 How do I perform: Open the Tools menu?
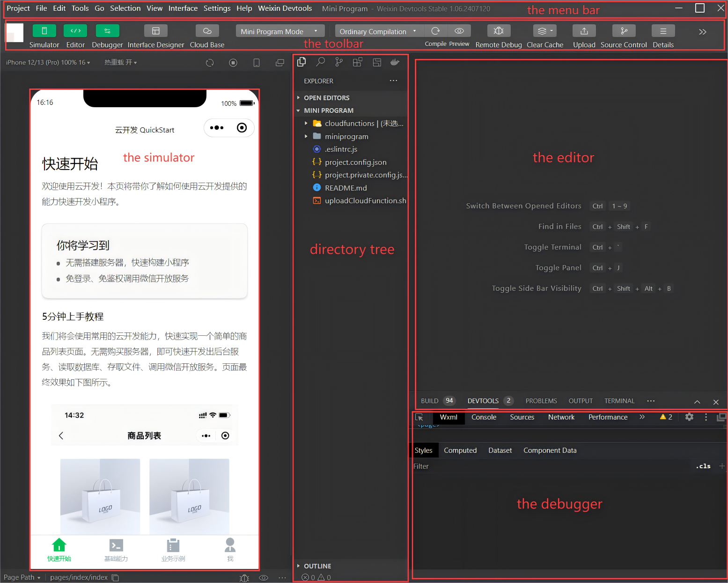tap(80, 8)
